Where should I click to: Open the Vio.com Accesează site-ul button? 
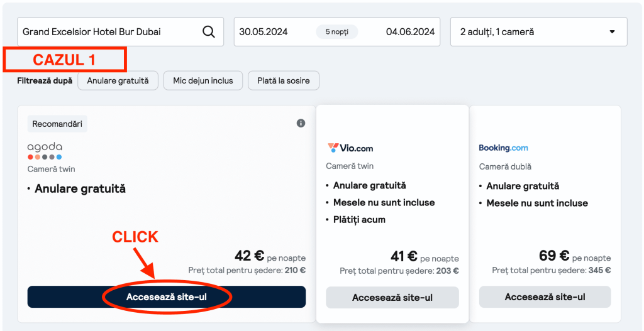click(392, 298)
